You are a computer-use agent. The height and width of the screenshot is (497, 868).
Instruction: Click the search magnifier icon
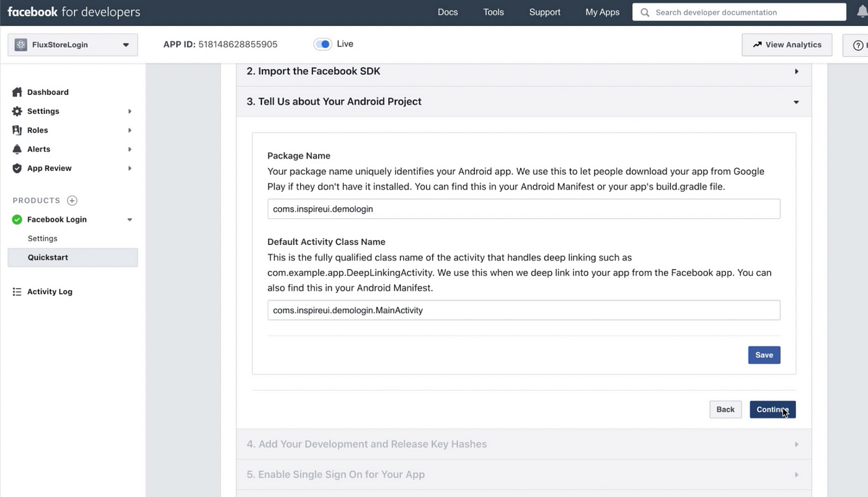click(x=645, y=12)
